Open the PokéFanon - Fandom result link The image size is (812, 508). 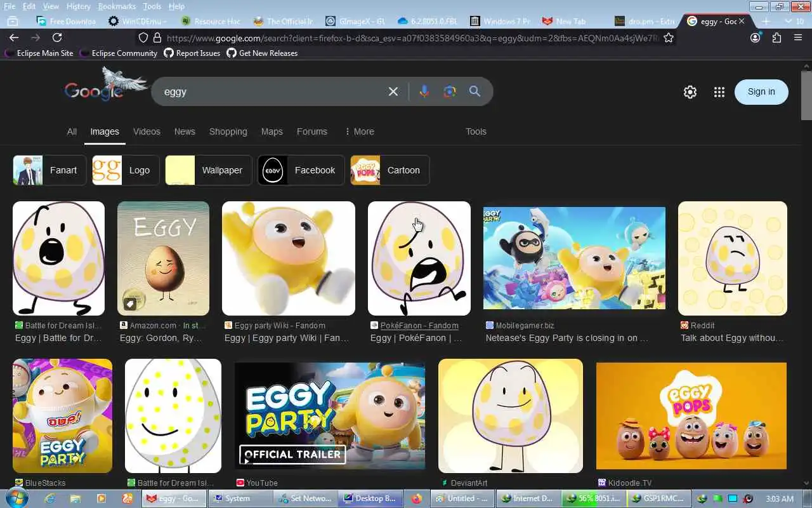tap(419, 325)
